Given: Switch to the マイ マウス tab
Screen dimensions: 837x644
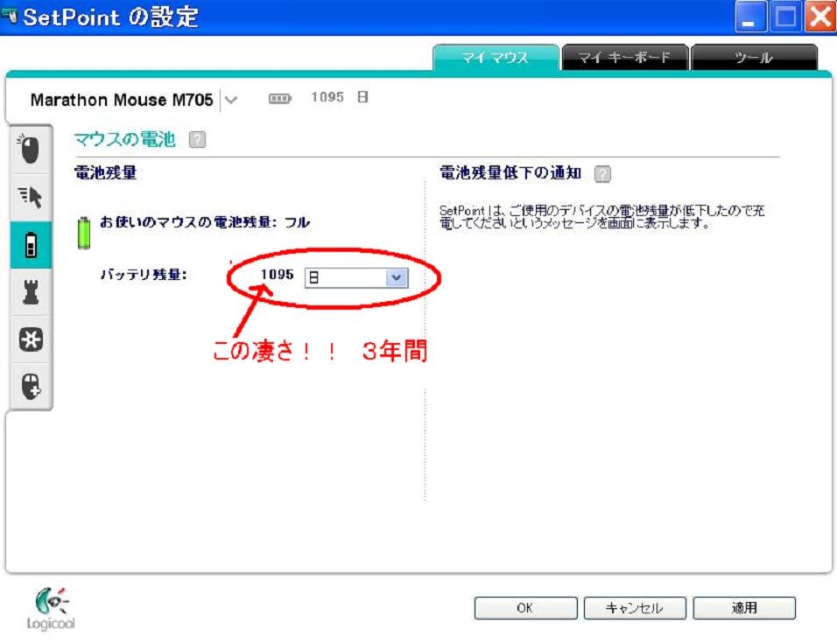Looking at the screenshot, I should tap(496, 58).
